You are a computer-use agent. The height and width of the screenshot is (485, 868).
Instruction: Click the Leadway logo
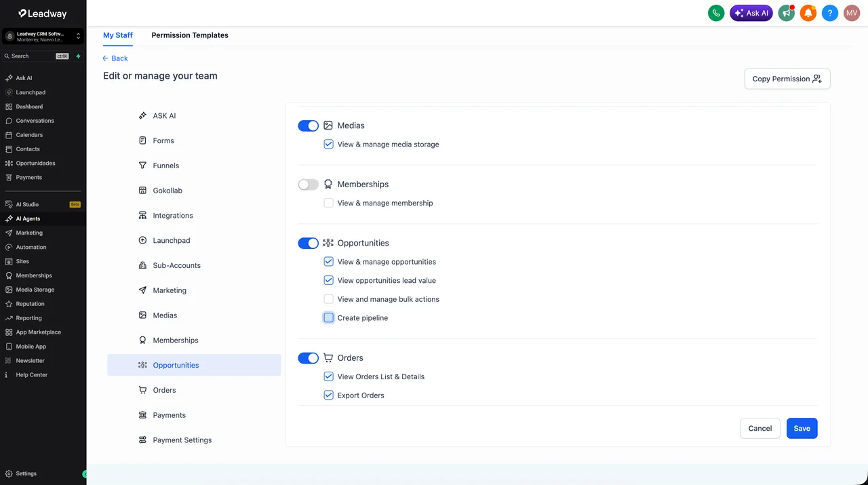(42, 13)
